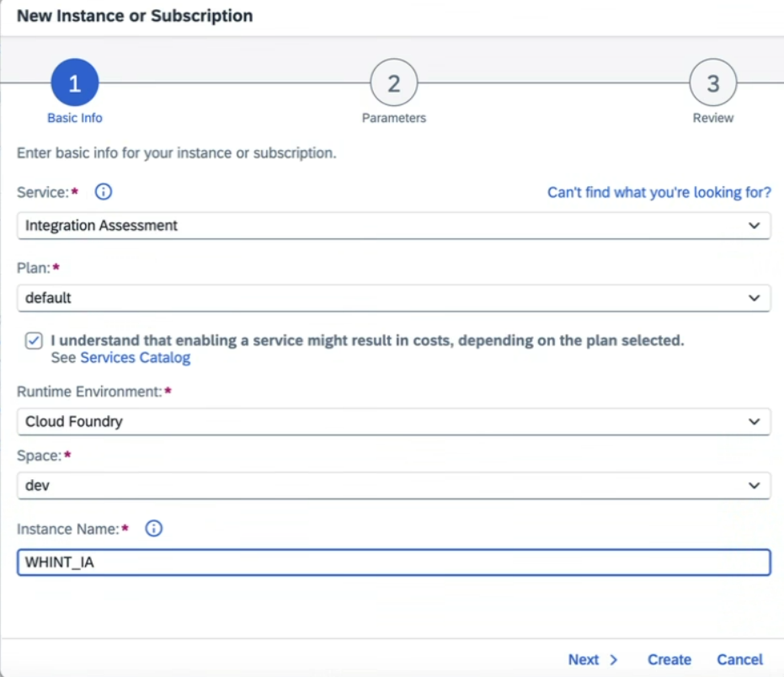
Task: Jump to step 2 Parameters circle
Action: (x=393, y=83)
